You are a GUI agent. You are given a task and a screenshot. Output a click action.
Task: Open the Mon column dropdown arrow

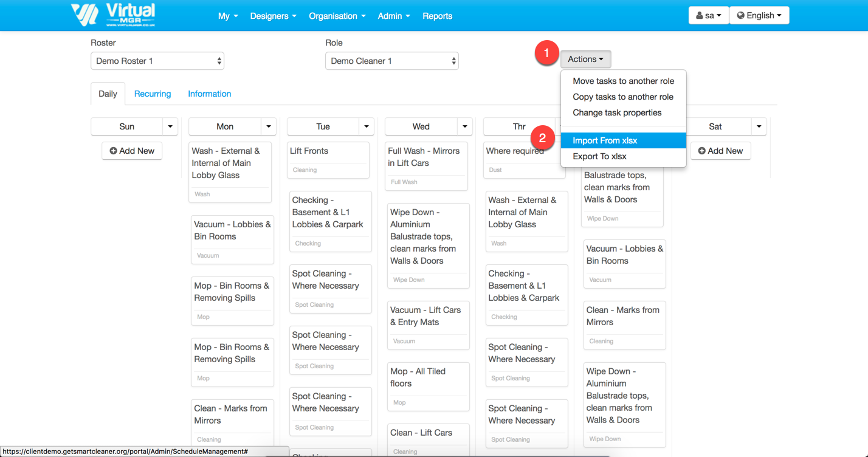[269, 126]
